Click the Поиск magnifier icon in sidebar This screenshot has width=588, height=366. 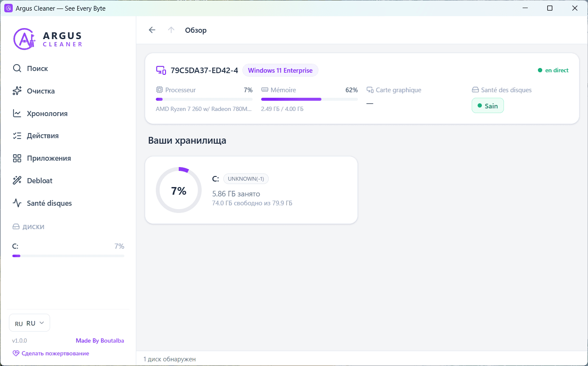tap(17, 68)
